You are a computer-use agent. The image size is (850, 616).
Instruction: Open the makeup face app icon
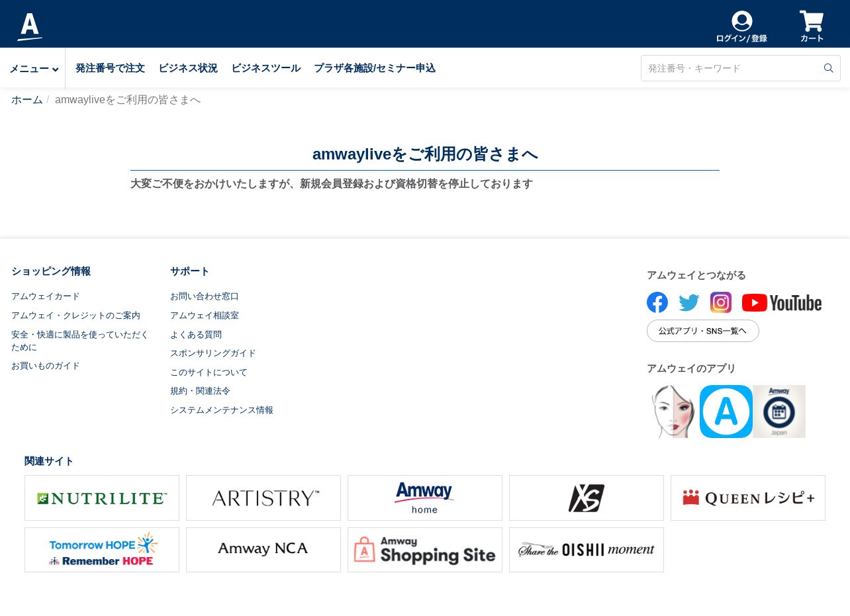(x=673, y=412)
